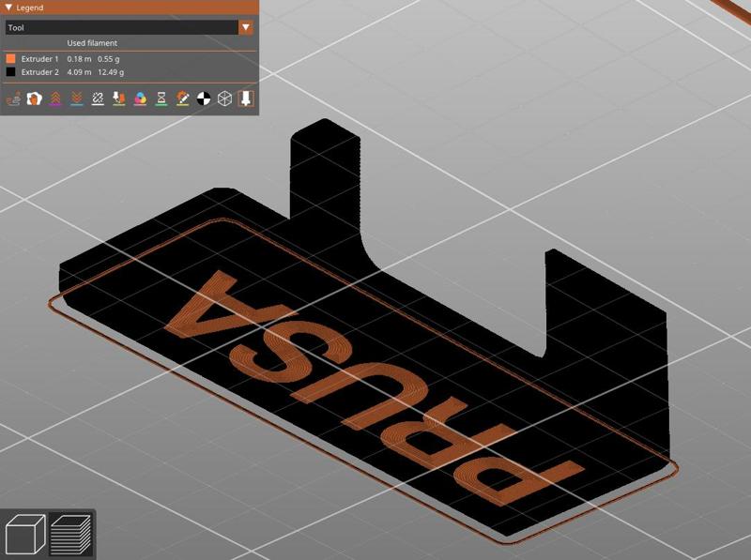The width and height of the screenshot is (751, 560).
Task: Click the Legend panel title text
Action: [30, 8]
